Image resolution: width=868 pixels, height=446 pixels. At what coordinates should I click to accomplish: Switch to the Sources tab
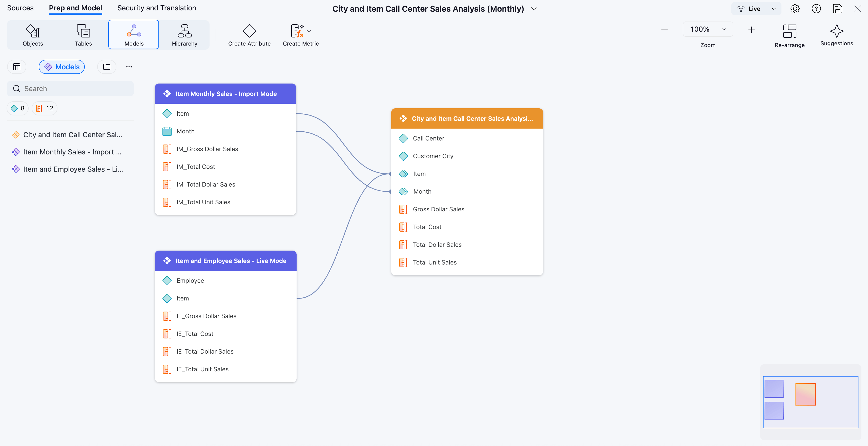[20, 8]
